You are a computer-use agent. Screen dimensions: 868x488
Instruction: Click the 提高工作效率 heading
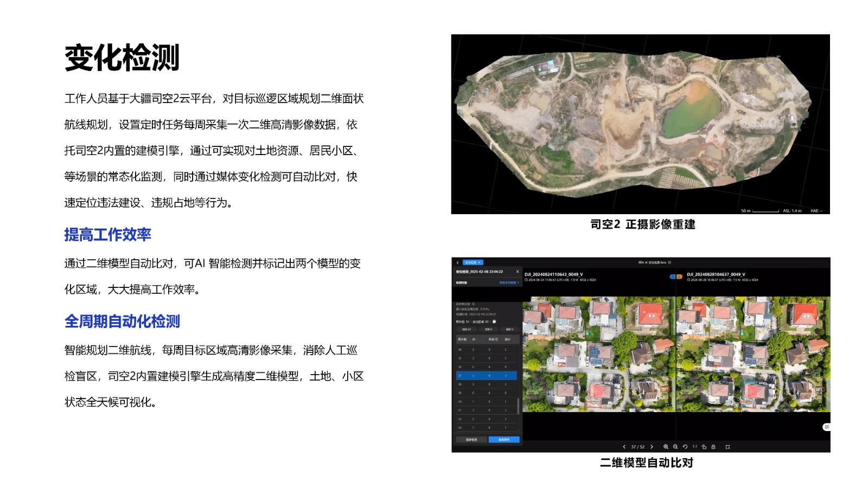(x=107, y=234)
